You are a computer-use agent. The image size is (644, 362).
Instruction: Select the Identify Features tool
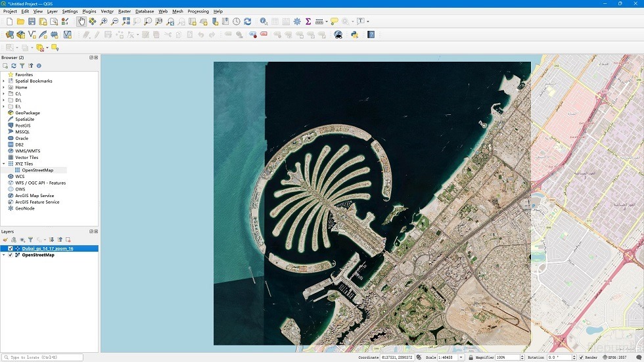[264, 22]
